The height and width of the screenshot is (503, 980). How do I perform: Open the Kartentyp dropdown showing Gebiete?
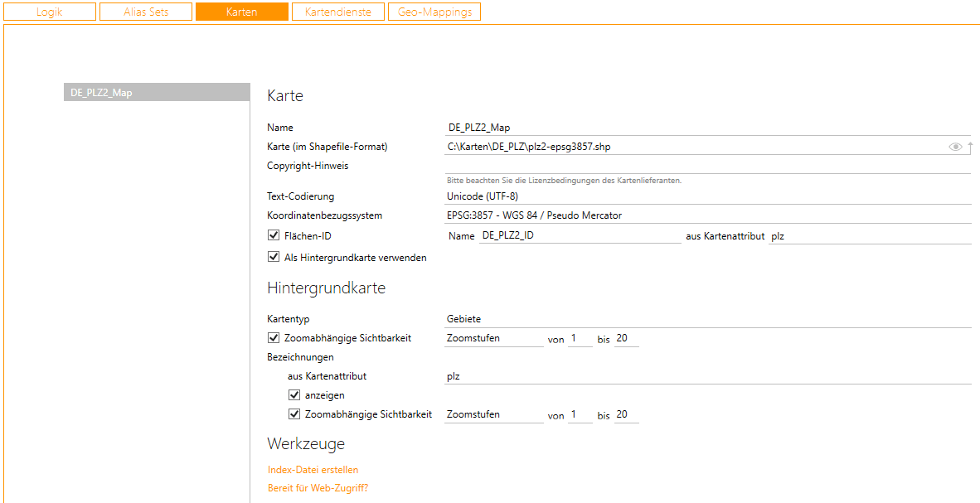point(706,319)
